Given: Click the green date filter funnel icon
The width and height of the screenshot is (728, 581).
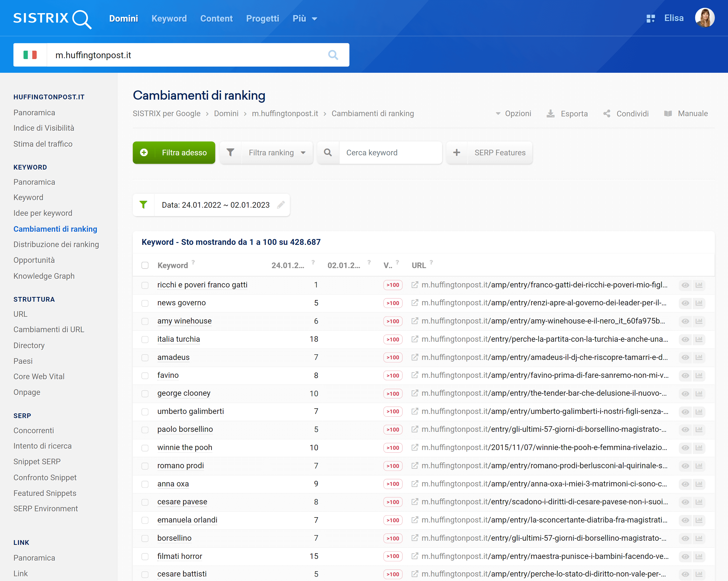Looking at the screenshot, I should coord(143,205).
